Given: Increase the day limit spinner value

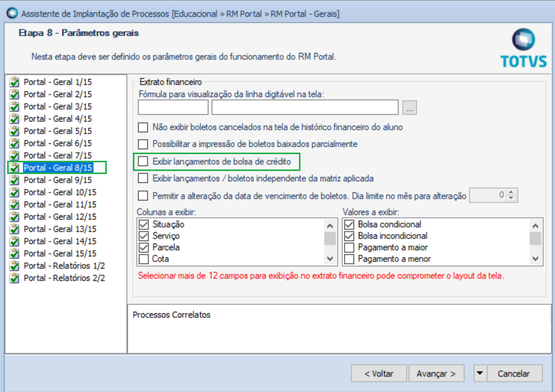Looking at the screenshot, I should click(x=511, y=192).
